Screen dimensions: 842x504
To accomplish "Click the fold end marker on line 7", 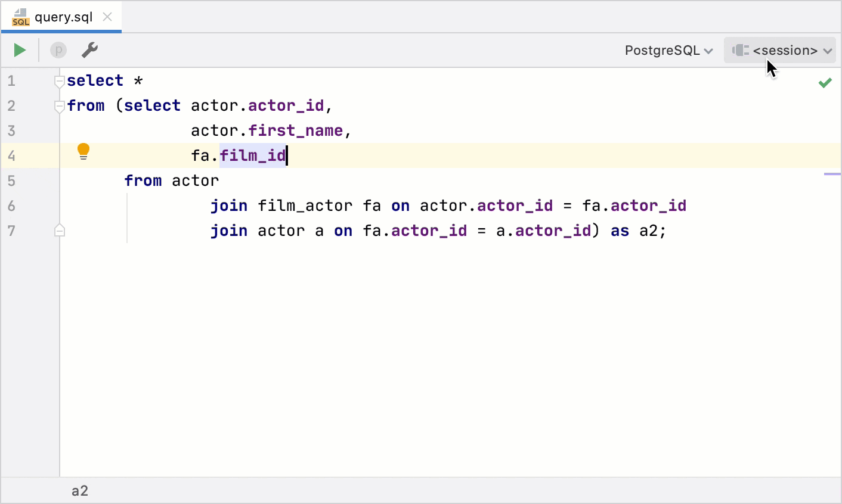I will 59,231.
